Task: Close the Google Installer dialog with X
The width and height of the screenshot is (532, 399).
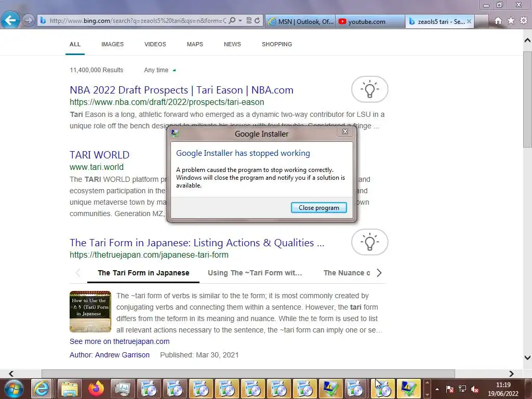Action: click(x=345, y=131)
